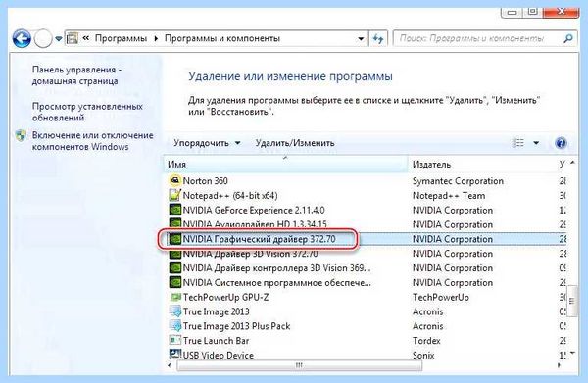Click the refresh button in address bar

[x=378, y=38]
